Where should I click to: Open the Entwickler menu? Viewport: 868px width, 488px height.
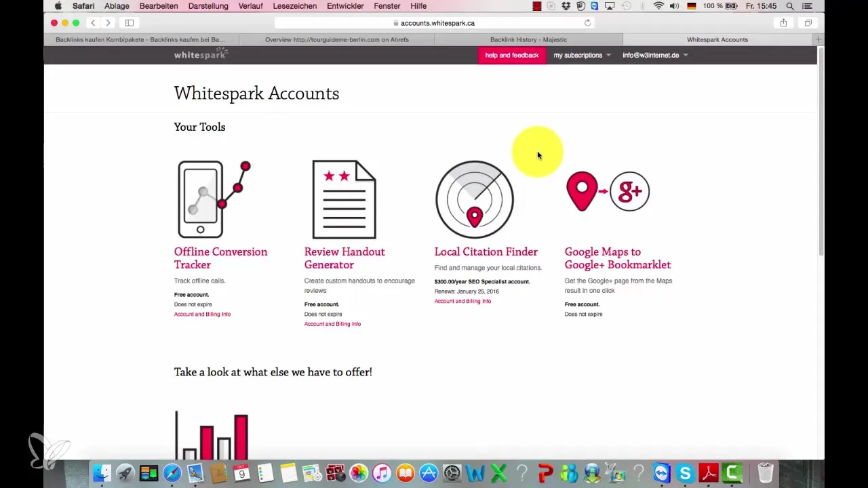tap(346, 6)
